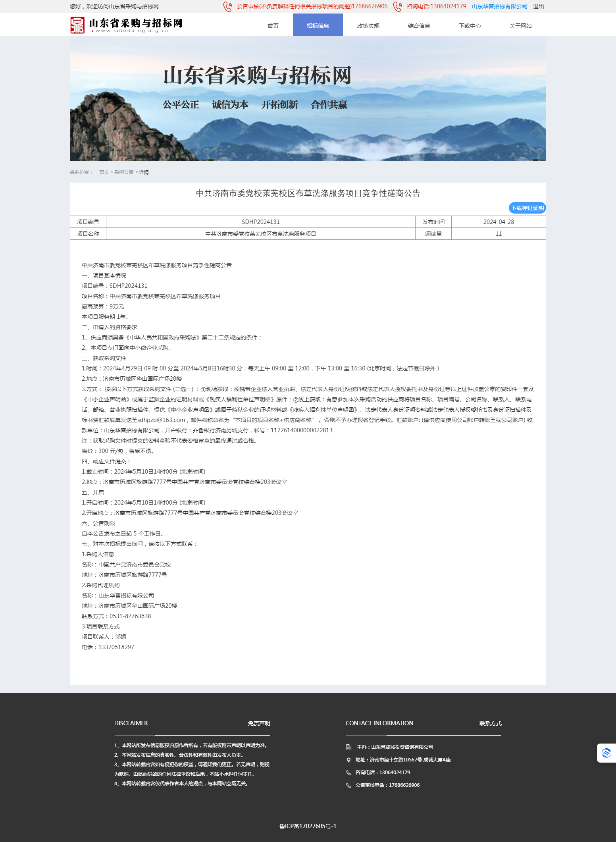The image size is (616, 842).
Task: Click the 首页 breadcrumb link
Action: (104, 172)
